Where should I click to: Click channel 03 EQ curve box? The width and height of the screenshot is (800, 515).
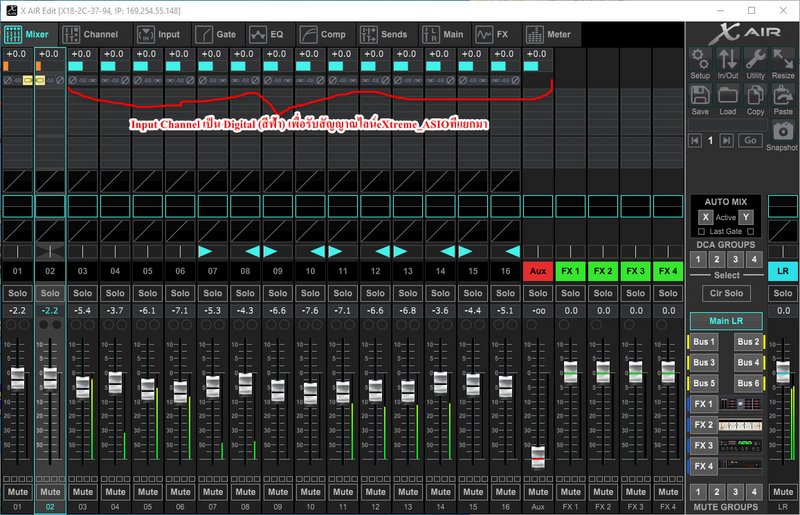(x=83, y=206)
